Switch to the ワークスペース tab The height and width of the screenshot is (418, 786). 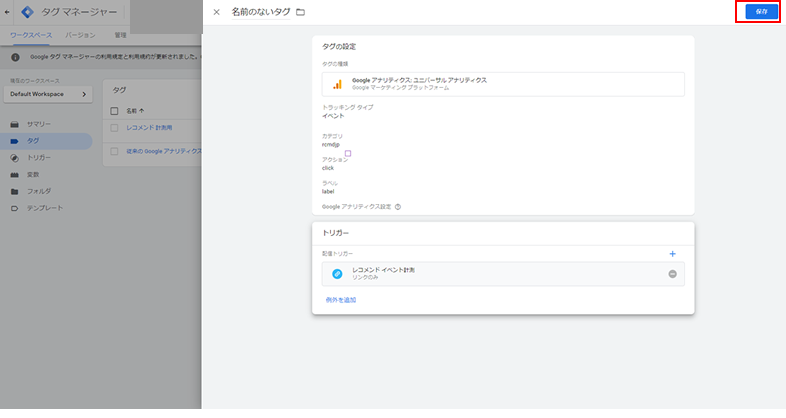(31, 35)
